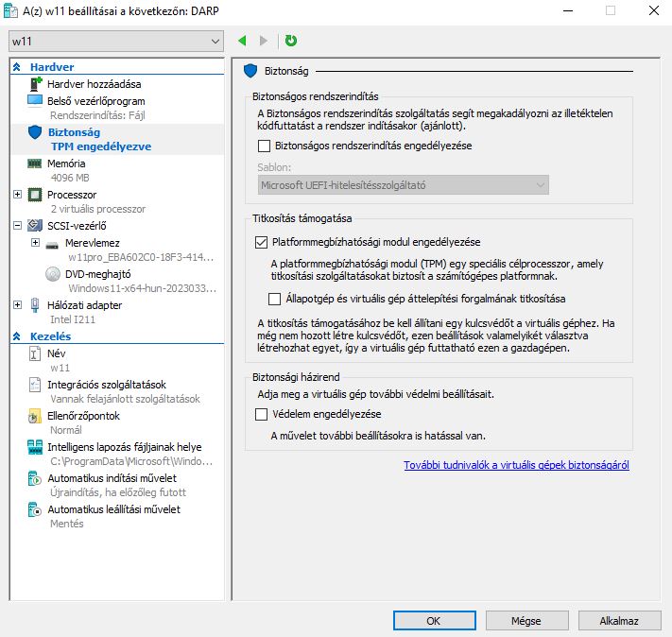Enable Biztonságos rendszerindítás engedélyezése checkbox
The width and height of the screenshot is (672, 637).
point(264,146)
